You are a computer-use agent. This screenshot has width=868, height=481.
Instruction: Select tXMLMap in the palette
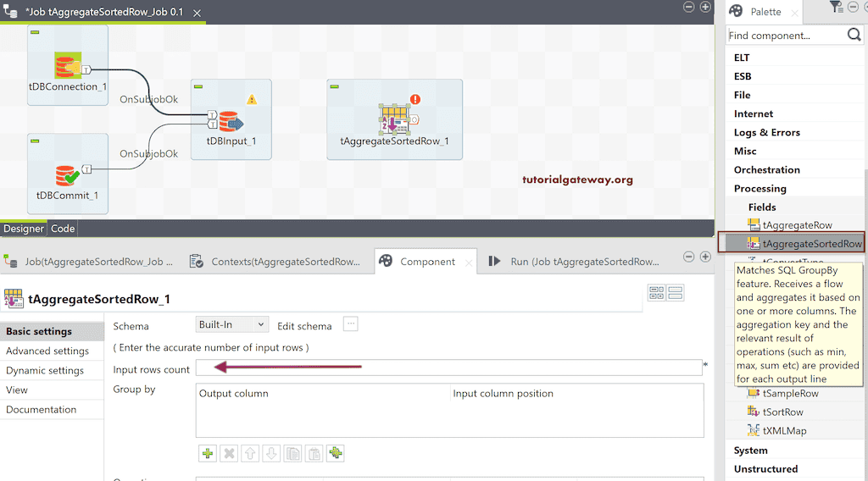(776, 431)
